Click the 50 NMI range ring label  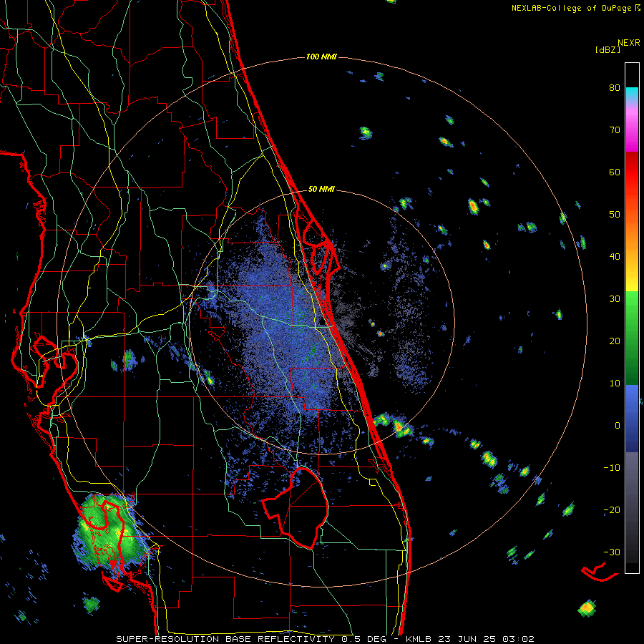321,190
